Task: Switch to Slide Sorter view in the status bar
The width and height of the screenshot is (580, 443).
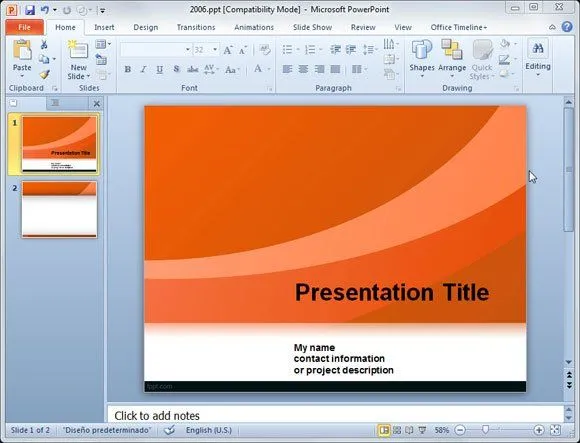Action: (x=397, y=430)
